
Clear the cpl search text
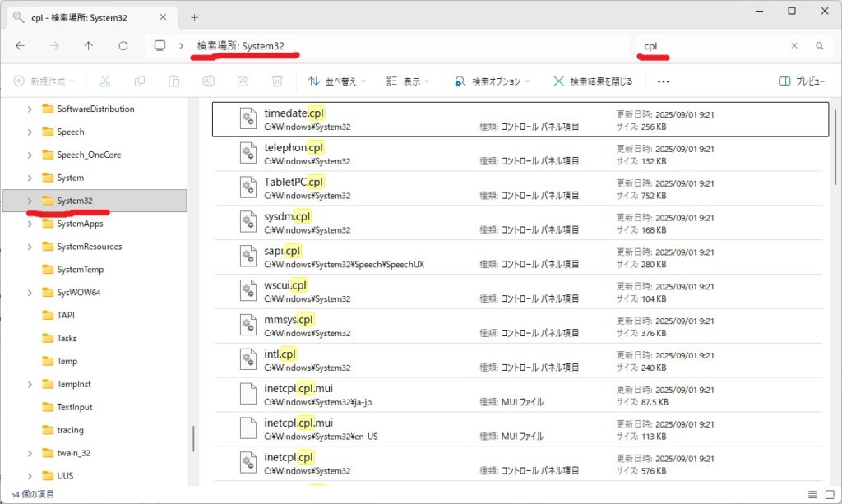tap(794, 46)
